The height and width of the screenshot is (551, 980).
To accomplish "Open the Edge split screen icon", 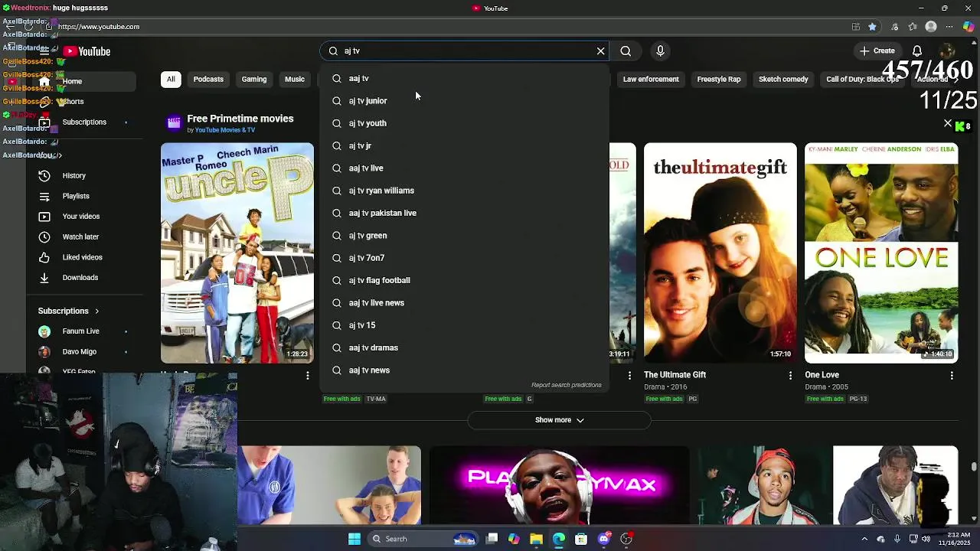I will (x=855, y=27).
